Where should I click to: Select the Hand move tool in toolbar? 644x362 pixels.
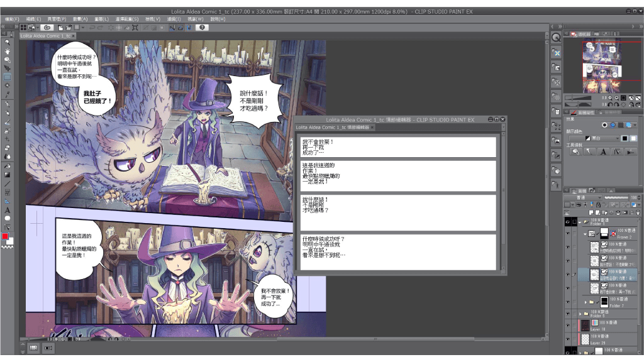pos(7,51)
